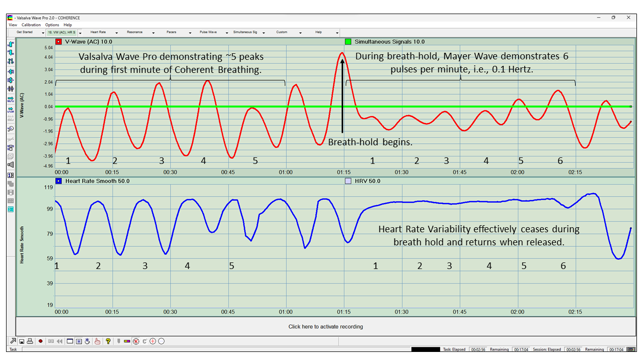This screenshot has width=644, height=362.
Task: Expand the Pacers dropdown
Action: [190, 32]
